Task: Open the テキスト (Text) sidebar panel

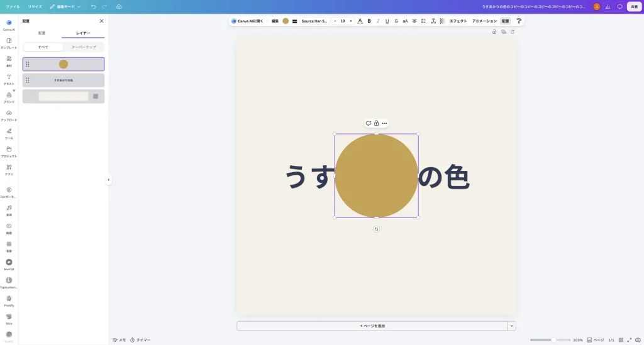Action: [x=9, y=79]
